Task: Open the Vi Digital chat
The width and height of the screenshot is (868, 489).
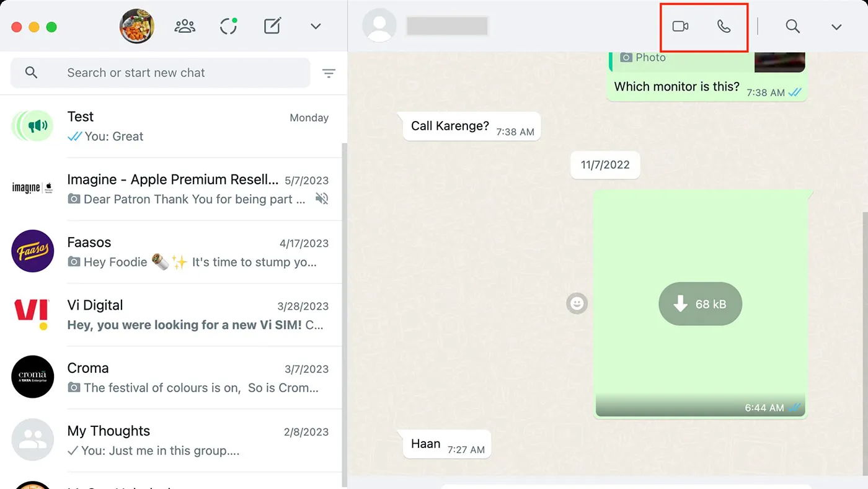Action: click(x=174, y=314)
